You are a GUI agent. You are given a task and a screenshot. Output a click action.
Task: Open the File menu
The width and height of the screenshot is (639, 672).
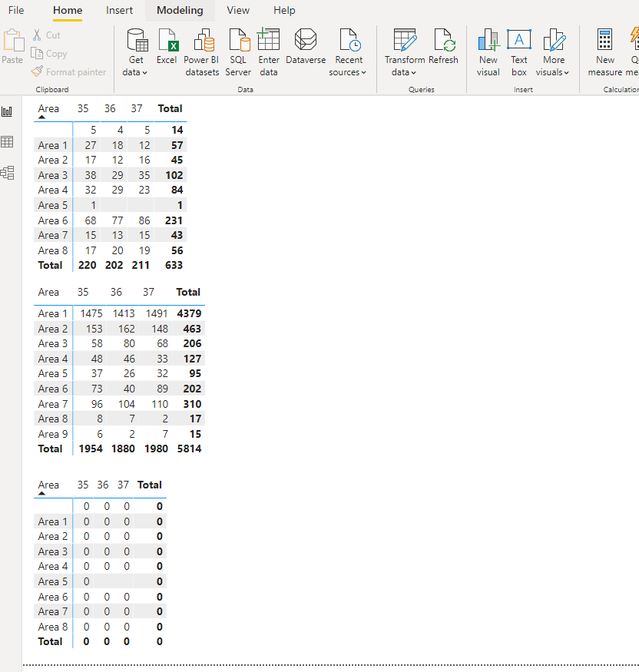(x=16, y=10)
